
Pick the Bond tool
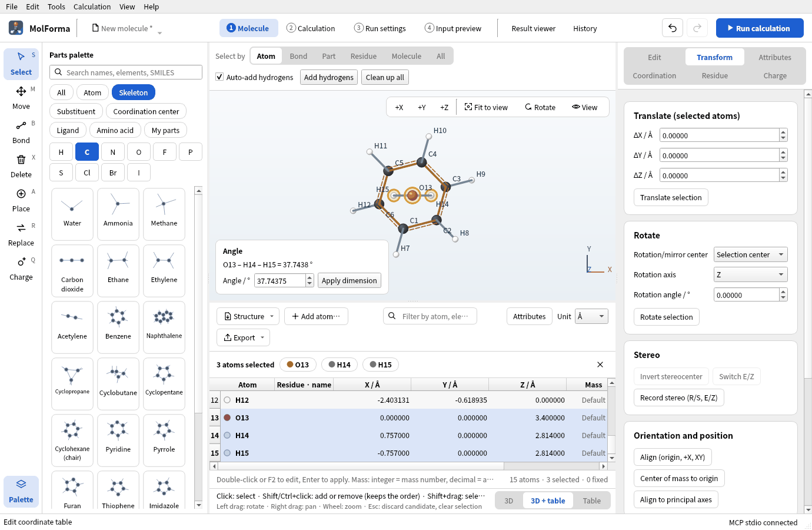pyautogui.click(x=21, y=132)
